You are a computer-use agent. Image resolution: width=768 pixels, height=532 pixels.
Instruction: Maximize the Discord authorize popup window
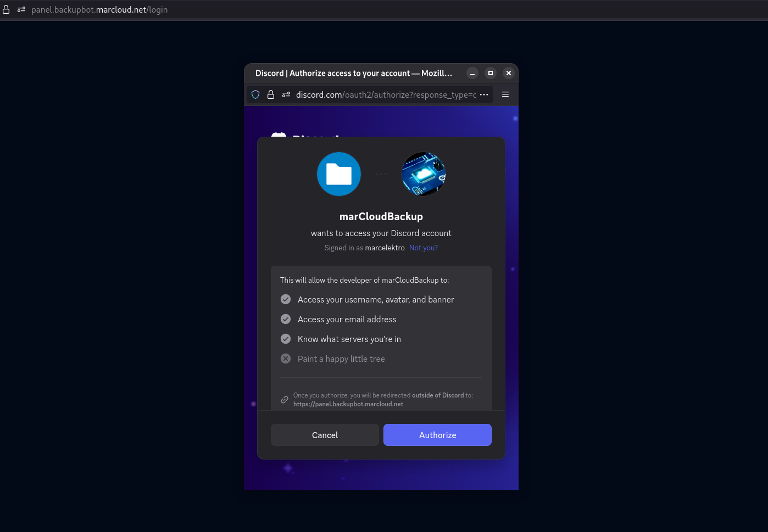[491, 73]
